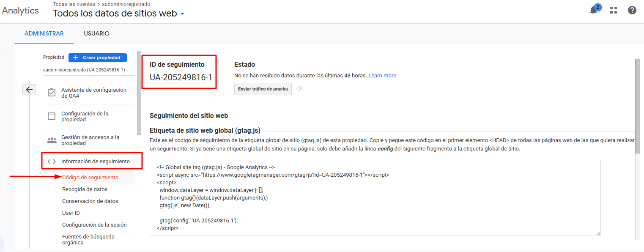The height and width of the screenshot is (252, 644).
Task: Click the Estado heading
Action: [245, 64]
